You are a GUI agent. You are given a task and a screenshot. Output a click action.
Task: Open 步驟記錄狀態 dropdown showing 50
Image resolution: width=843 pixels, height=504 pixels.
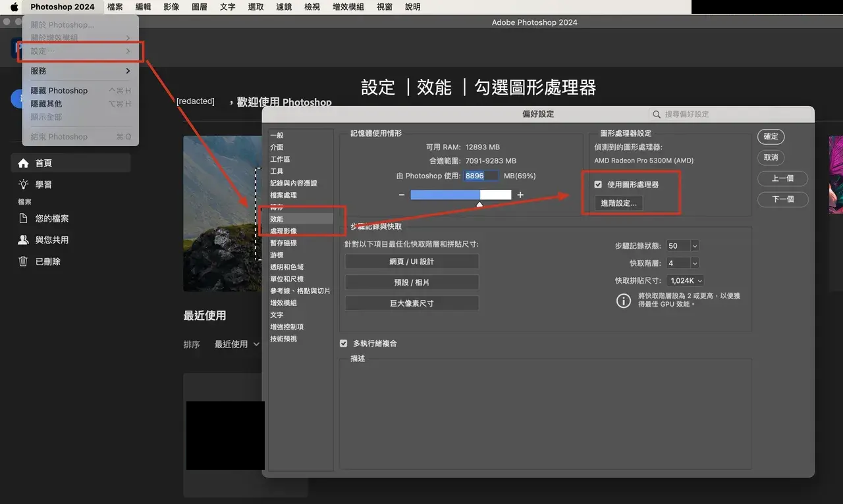click(x=682, y=245)
